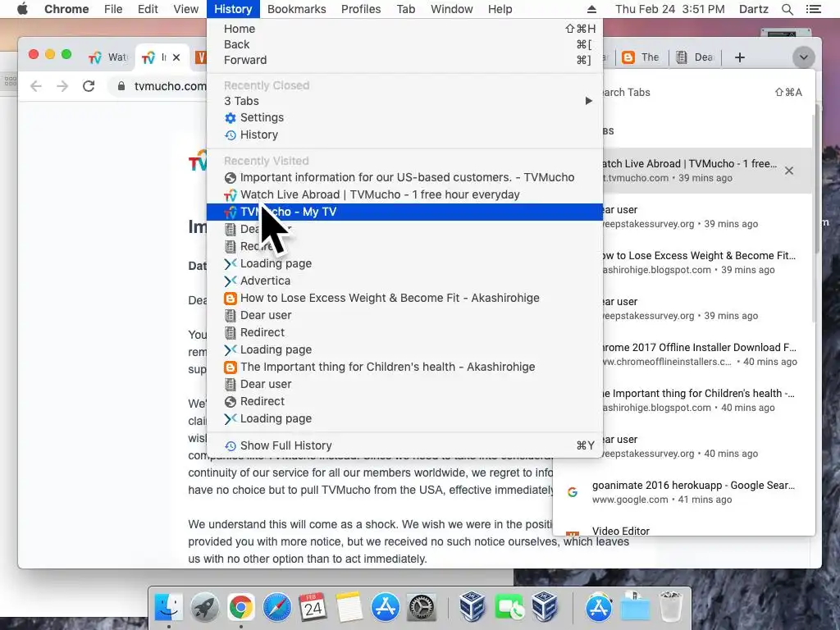
Task: Reopen History page from Recently Closed
Action: (404, 135)
